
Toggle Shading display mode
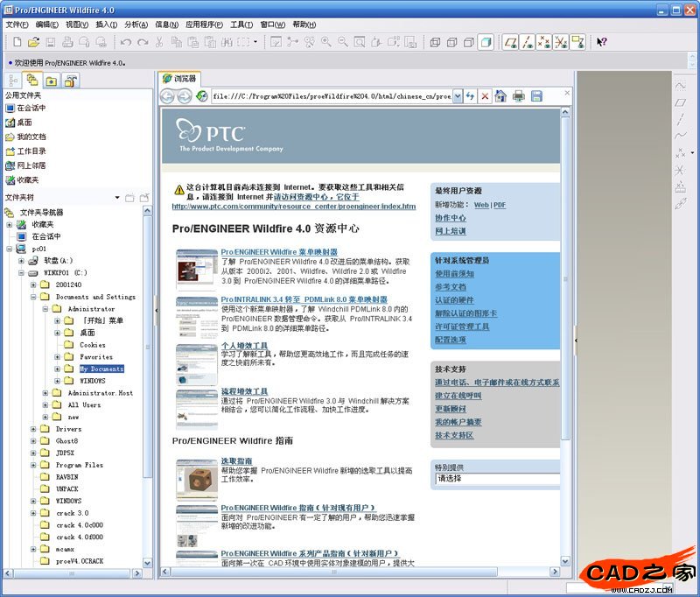point(486,42)
